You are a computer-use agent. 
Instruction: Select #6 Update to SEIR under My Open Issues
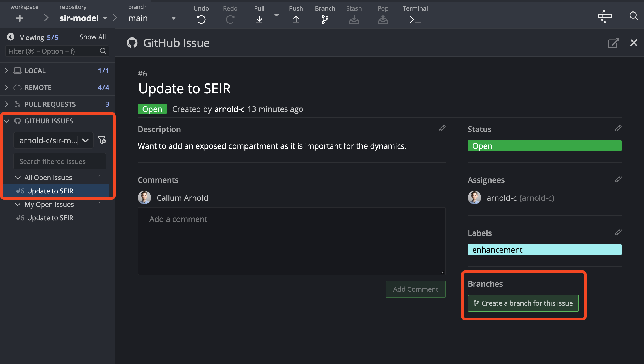pos(50,218)
